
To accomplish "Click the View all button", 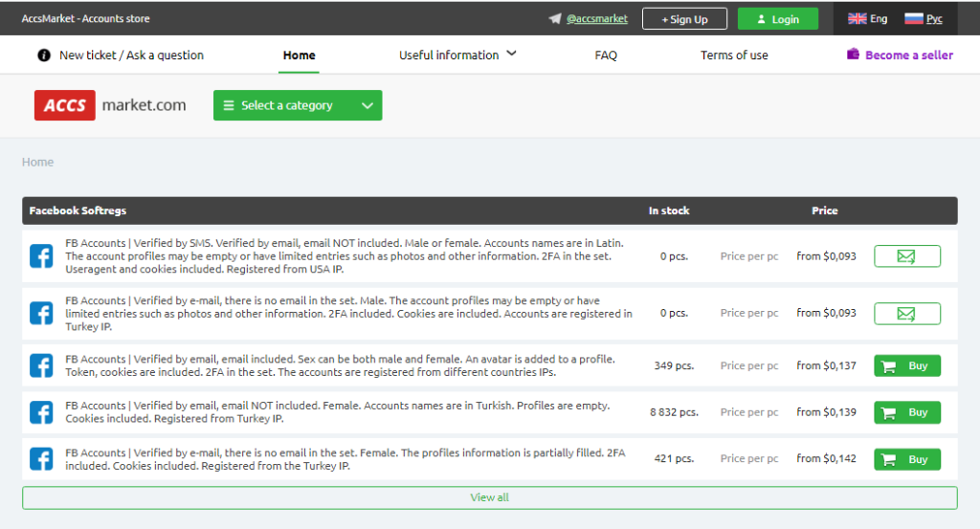I will (489, 497).
